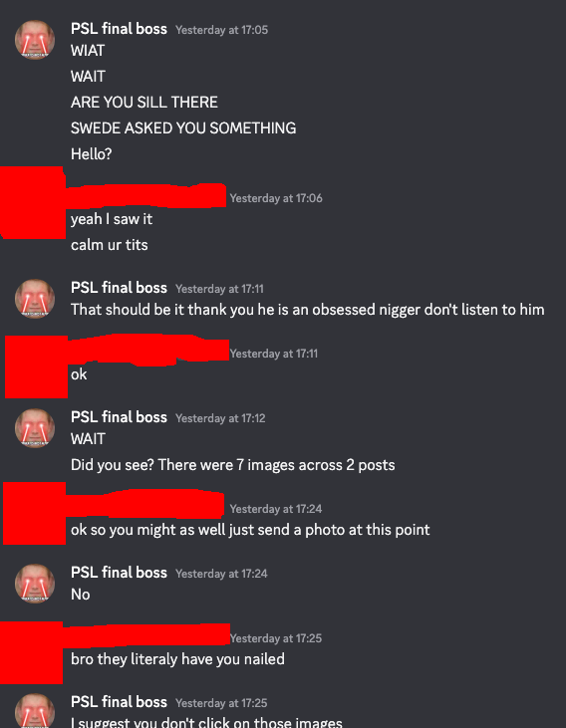Click 'Yesterday at 17:06' timestamp
Image resolution: width=566 pixels, height=728 pixels.
point(276,198)
